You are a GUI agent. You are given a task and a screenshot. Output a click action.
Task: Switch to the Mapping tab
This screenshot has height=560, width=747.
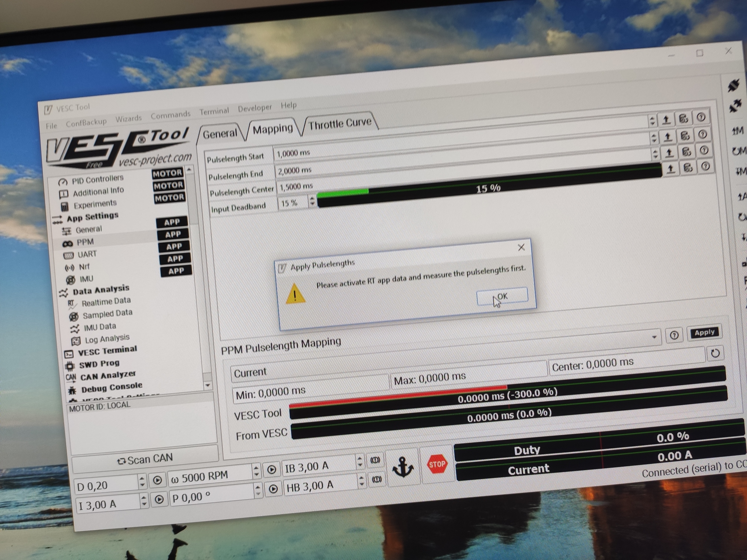pyautogui.click(x=273, y=129)
